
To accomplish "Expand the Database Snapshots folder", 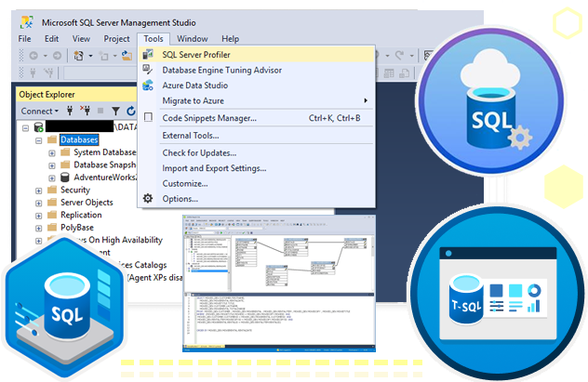I will pyautogui.click(x=52, y=165).
